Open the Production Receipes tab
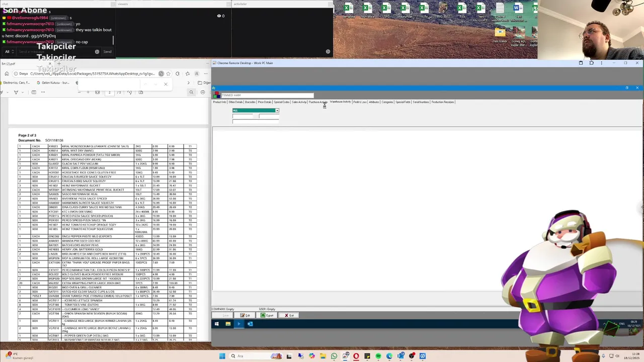Viewport: 644px width, 362px height. 443,102
